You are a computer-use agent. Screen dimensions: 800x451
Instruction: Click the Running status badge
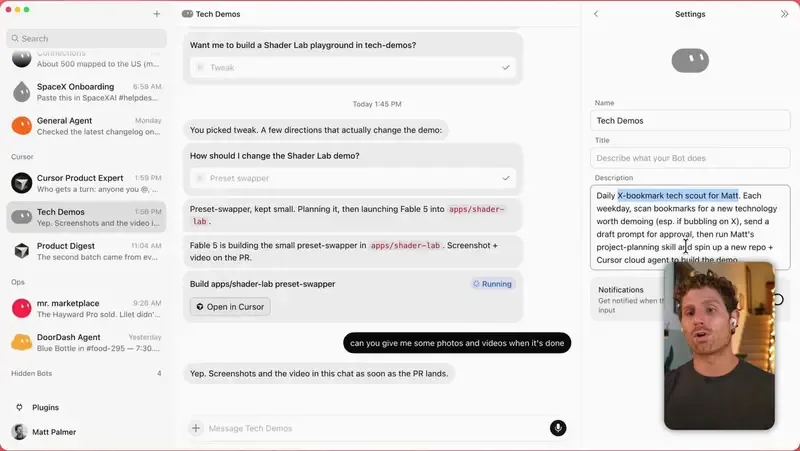[x=492, y=284]
